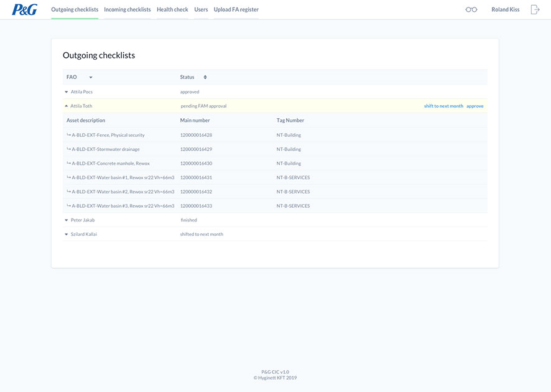Image resolution: width=551 pixels, height=392 pixels.
Task: Click shift to next month link
Action: 443,106
